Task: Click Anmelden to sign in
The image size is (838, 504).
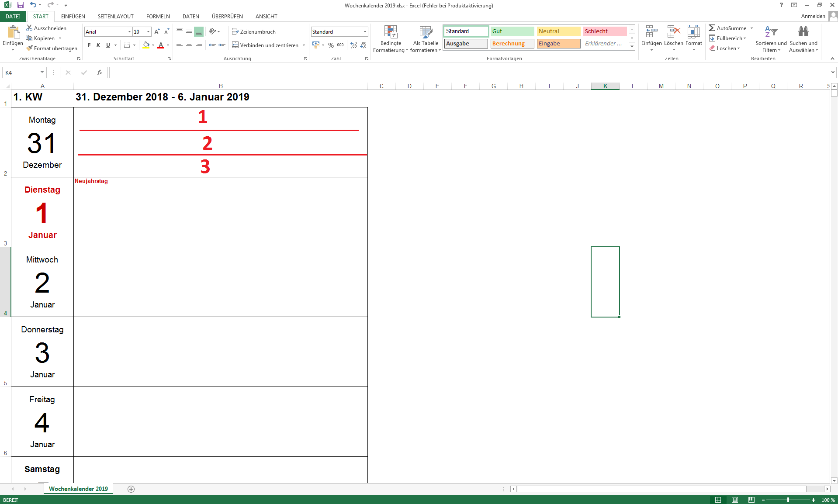Action: coord(813,16)
